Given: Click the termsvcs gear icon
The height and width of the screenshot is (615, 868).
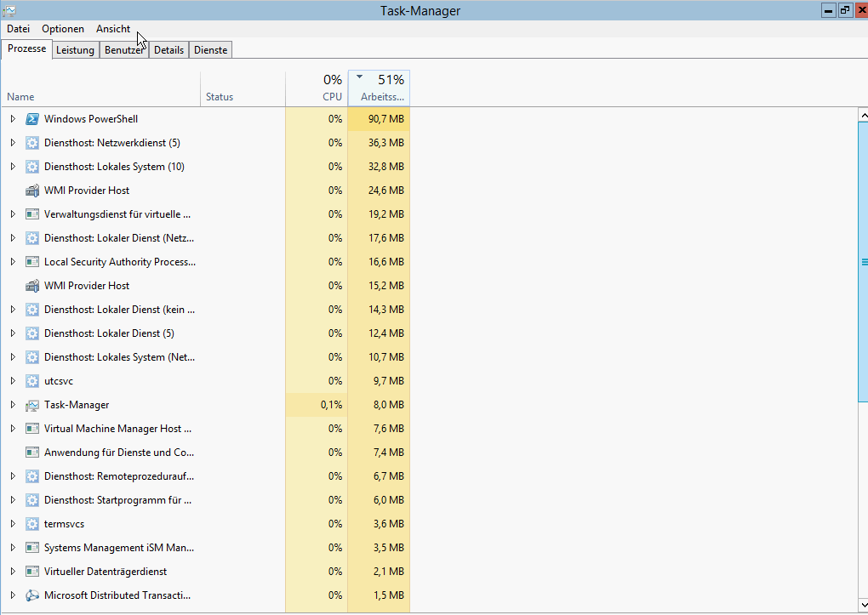Looking at the screenshot, I should (x=32, y=524).
